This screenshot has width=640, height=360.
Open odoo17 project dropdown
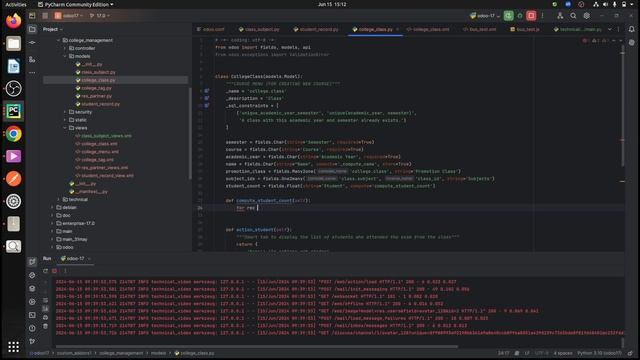(x=69, y=16)
